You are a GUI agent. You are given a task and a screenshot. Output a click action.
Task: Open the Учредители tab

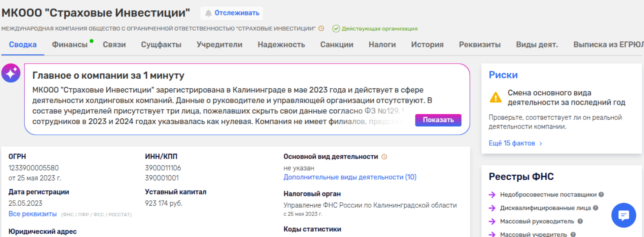[219, 45]
